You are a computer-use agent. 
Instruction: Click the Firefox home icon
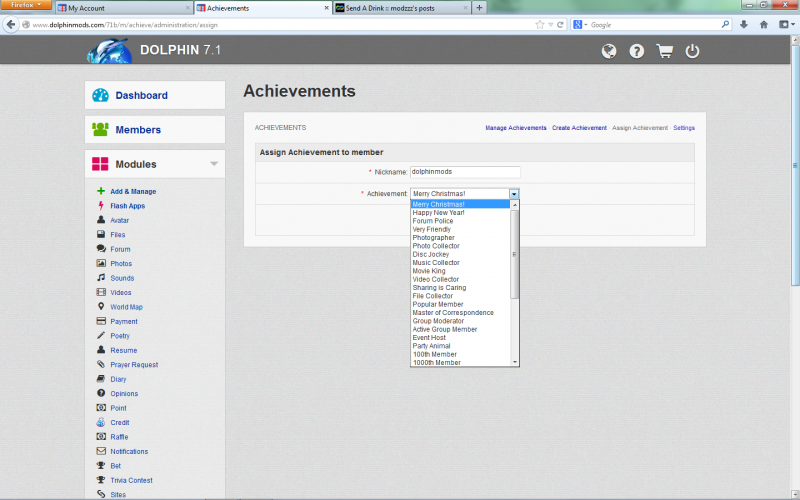(x=764, y=24)
